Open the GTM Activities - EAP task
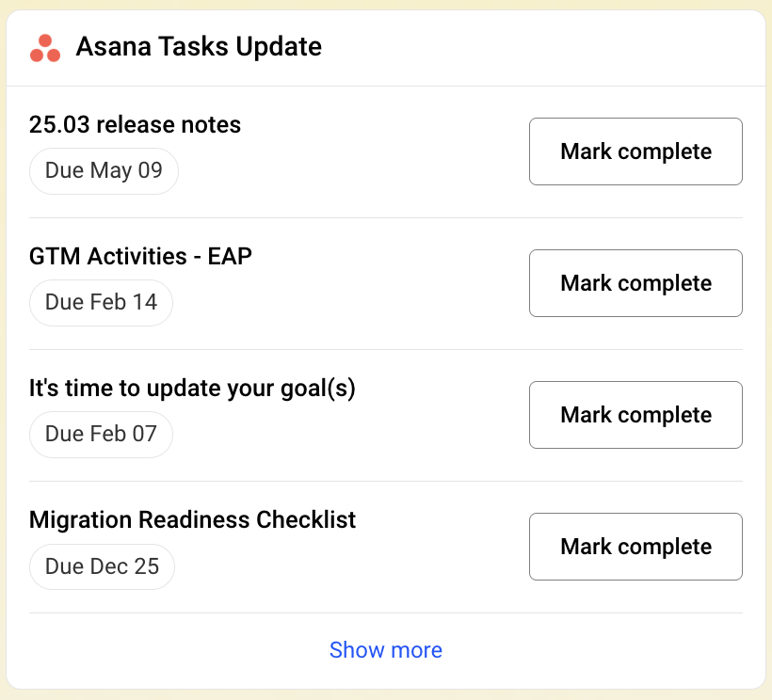The image size is (772, 700). coord(140,256)
